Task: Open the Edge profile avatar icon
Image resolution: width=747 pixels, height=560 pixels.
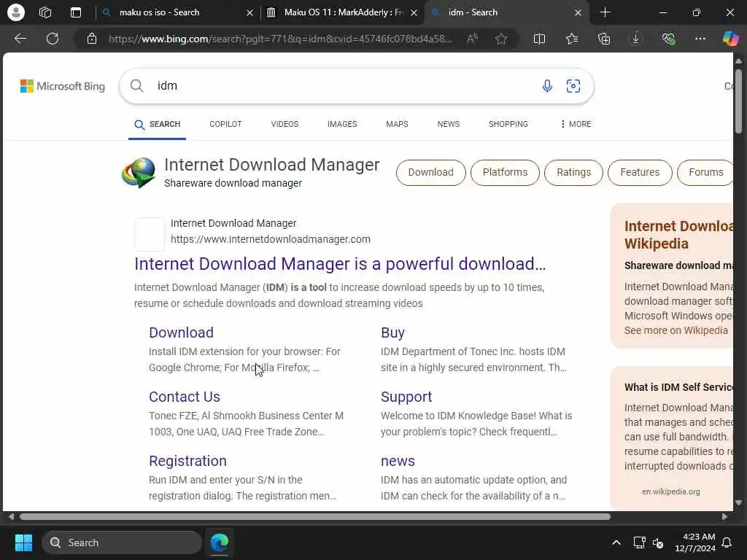Action: pyautogui.click(x=16, y=12)
